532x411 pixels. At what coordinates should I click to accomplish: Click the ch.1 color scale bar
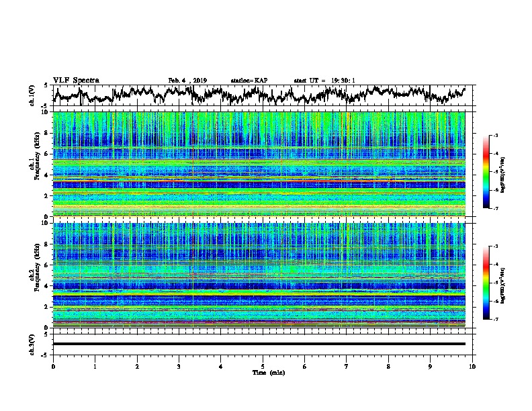[x=486, y=172]
